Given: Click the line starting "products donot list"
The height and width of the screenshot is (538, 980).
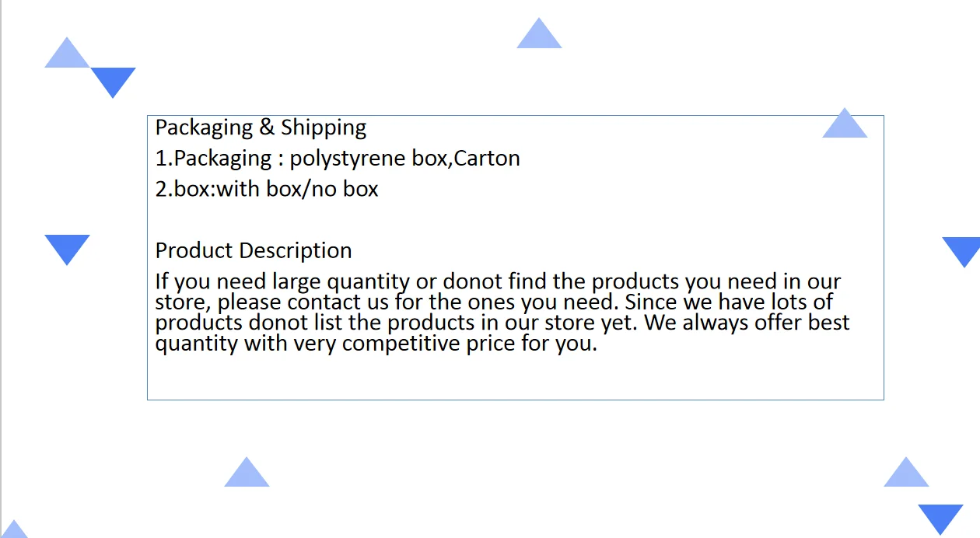Looking at the screenshot, I should coord(502,322).
